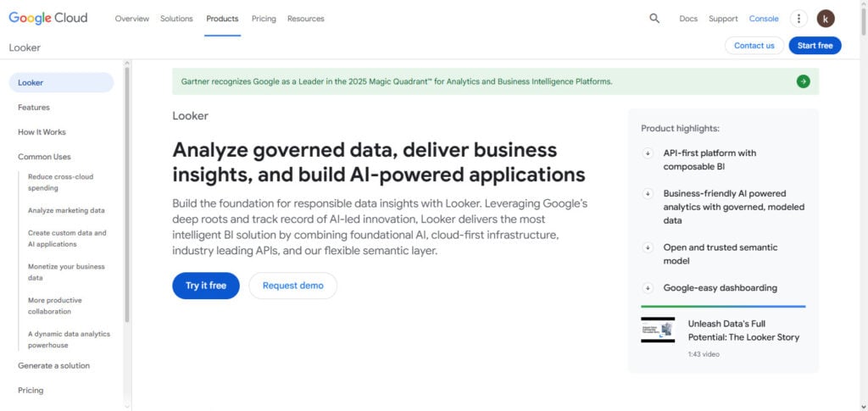Open the Solutions nav menu
The width and height of the screenshot is (868, 411).
(x=176, y=19)
